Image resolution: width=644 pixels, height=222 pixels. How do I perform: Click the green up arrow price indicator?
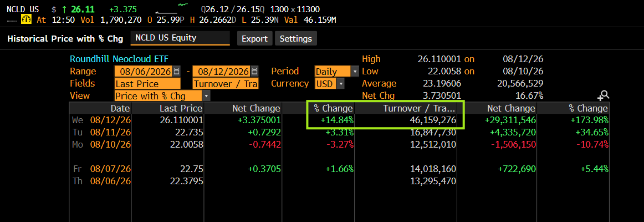(x=65, y=9)
